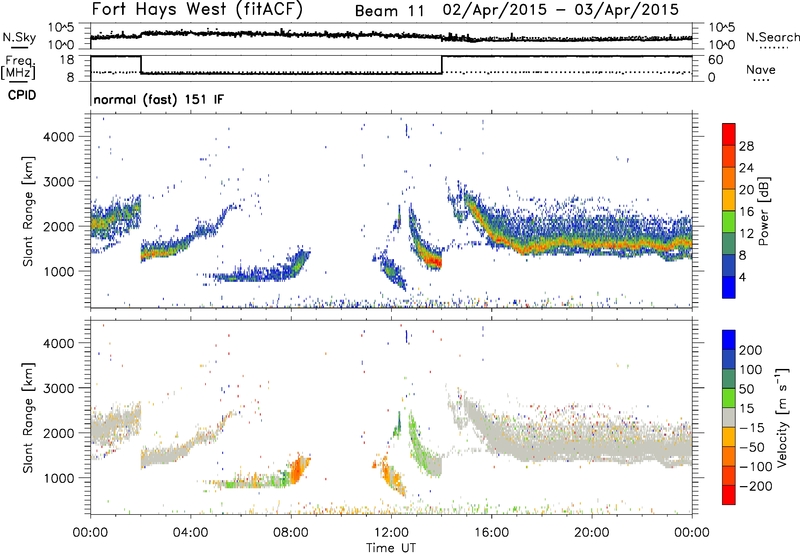Click the title 'Fort Hays West (fitACF)'
The width and height of the screenshot is (800, 554).
(197, 9)
